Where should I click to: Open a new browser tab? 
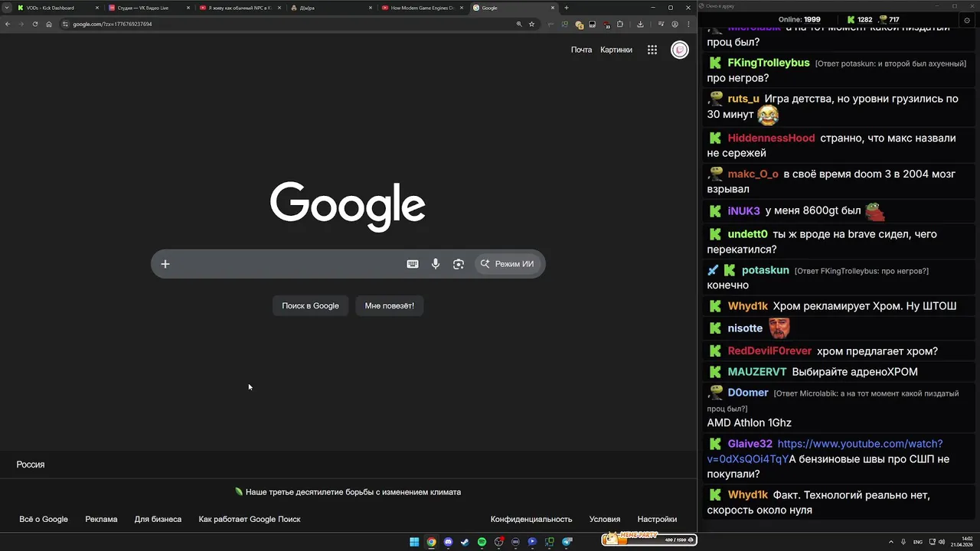point(567,8)
